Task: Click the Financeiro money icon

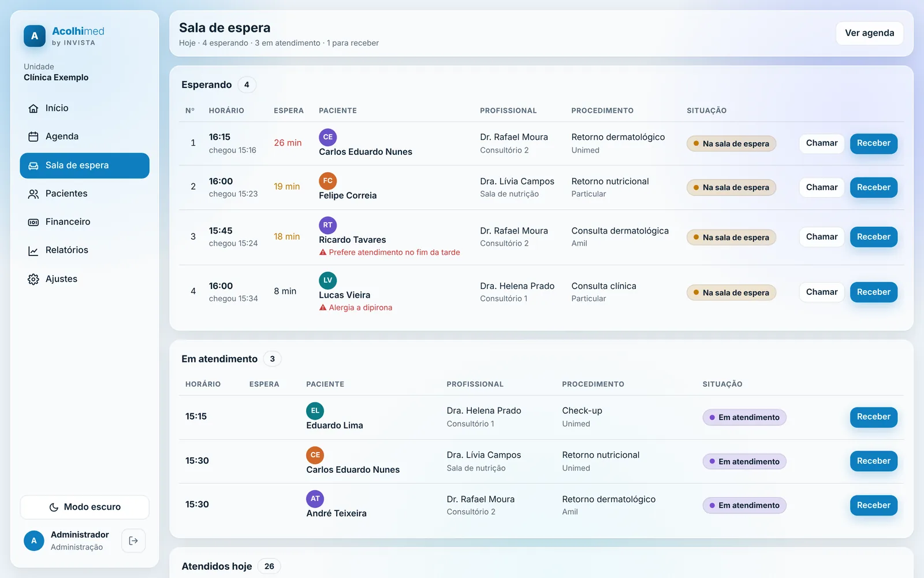Action: [33, 222]
